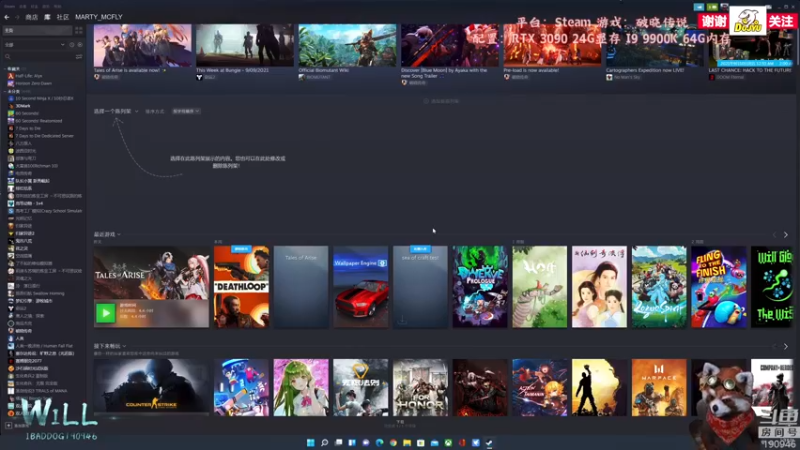Viewport: 800px width, 450px height.
Task: Open the shelf sort-by dropdown
Action: tap(186, 111)
